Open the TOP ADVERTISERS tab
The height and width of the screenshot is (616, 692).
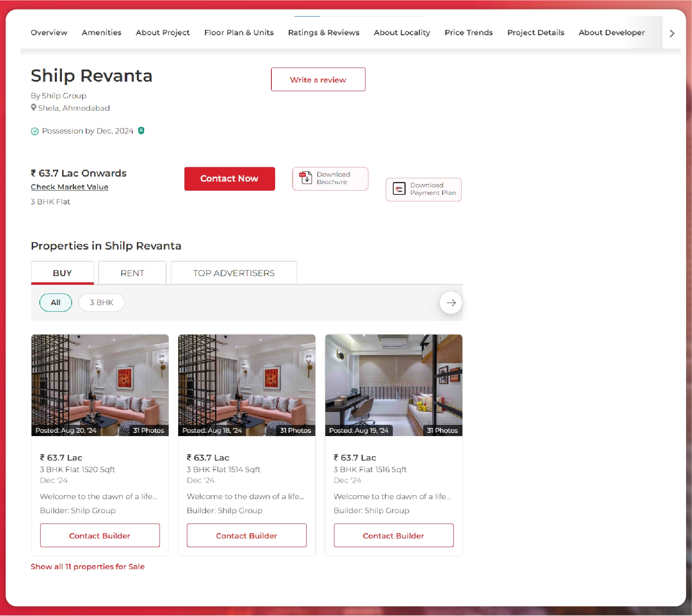(x=234, y=273)
